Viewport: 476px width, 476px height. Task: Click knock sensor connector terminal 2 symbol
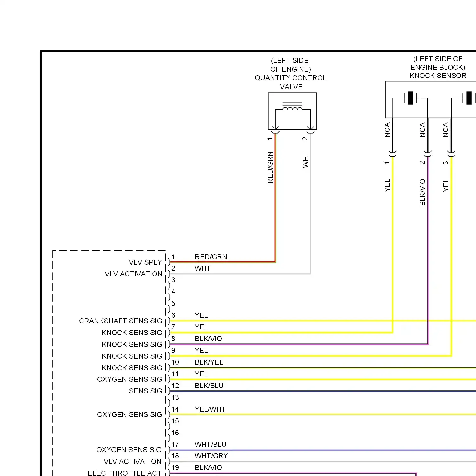428,154
